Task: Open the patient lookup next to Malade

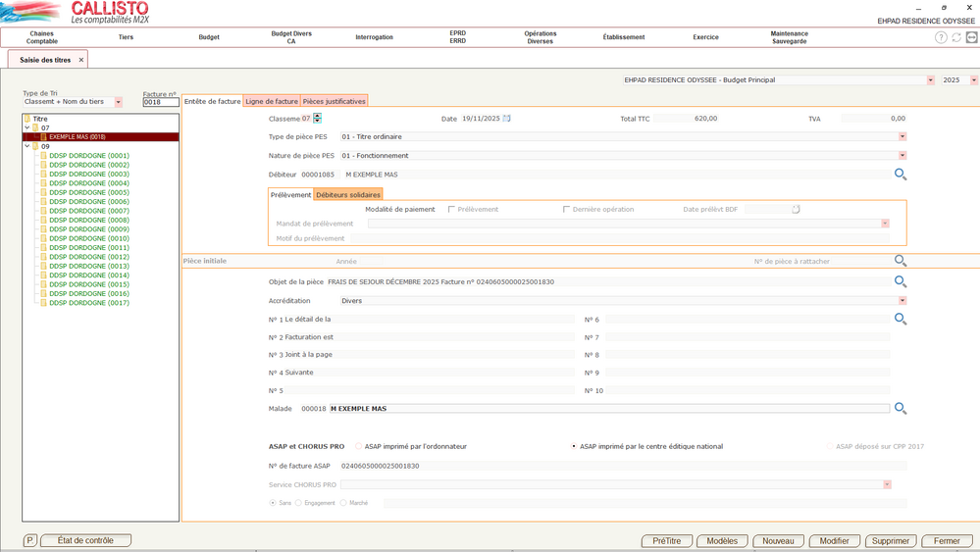Action: 900,409
